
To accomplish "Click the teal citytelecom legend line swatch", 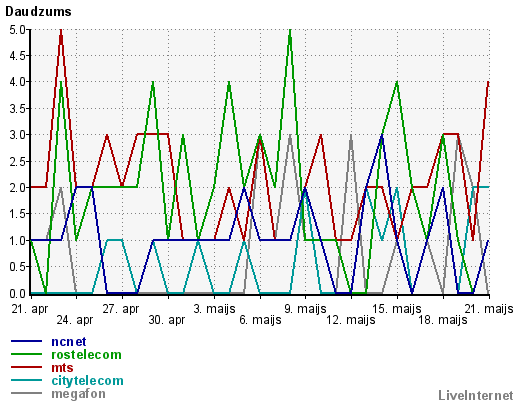I will [x=26, y=380].
